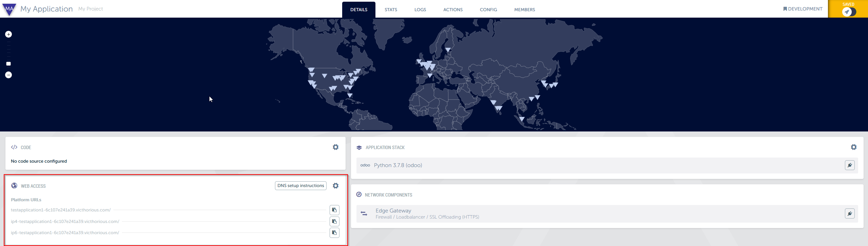Click the plug icon for Edge Gateway
The image size is (868, 246).
[x=849, y=213]
